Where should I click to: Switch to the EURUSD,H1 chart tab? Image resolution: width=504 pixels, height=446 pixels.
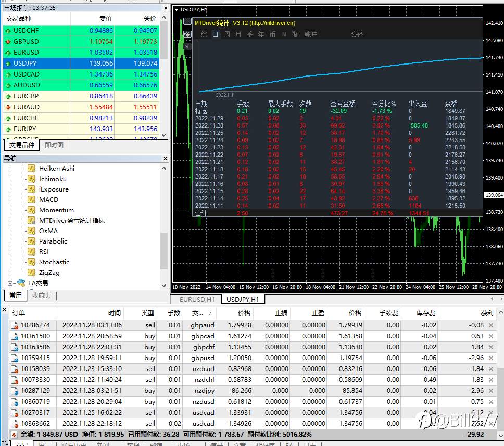point(197,299)
